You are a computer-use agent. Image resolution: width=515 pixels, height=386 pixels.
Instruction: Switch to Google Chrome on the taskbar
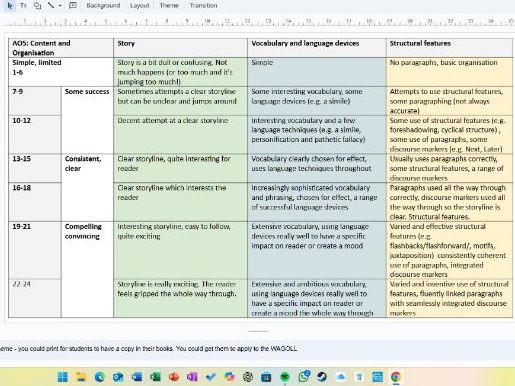(x=396, y=377)
